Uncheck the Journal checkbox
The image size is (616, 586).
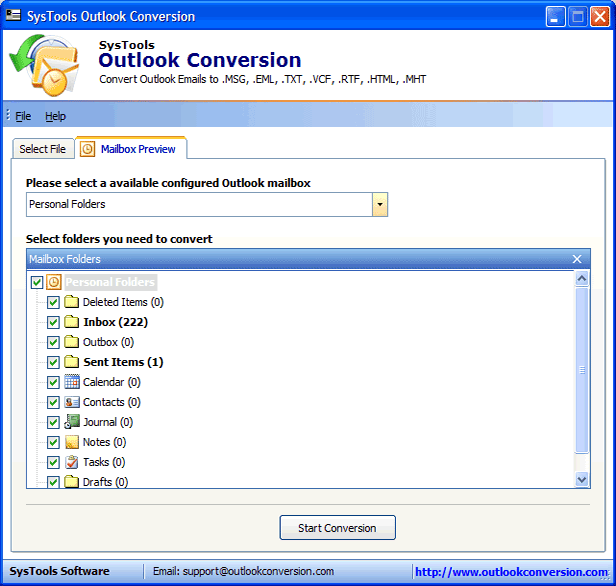tap(53, 423)
